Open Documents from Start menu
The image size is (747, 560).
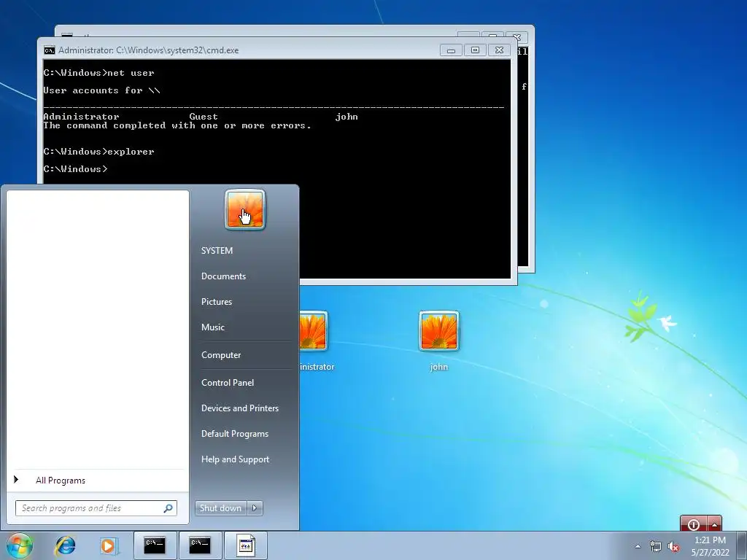(223, 276)
